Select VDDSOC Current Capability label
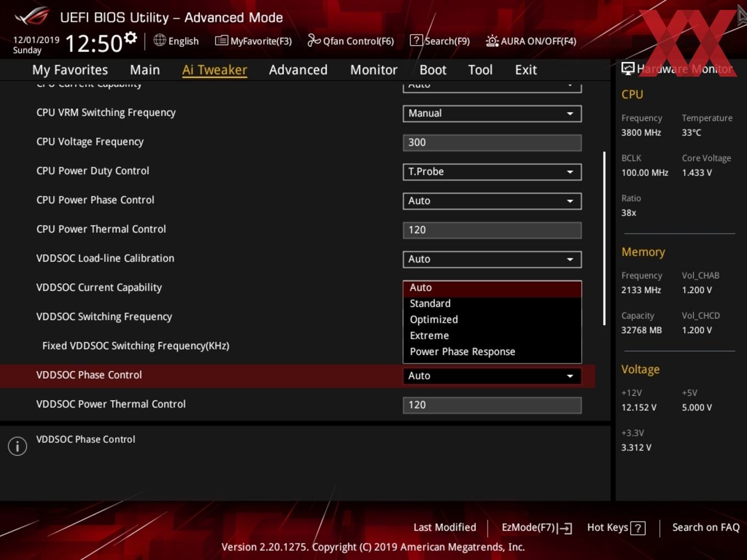This screenshot has width=747, height=560. (99, 287)
